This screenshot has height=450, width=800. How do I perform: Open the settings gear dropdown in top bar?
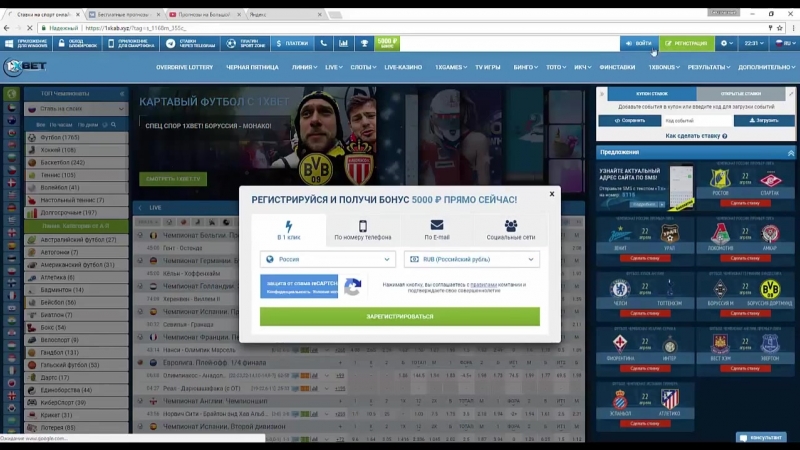coord(727,44)
